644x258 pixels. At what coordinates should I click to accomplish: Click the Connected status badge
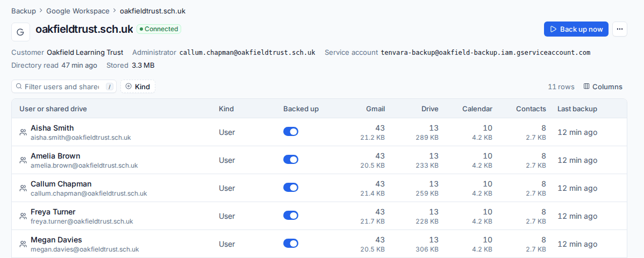(159, 29)
